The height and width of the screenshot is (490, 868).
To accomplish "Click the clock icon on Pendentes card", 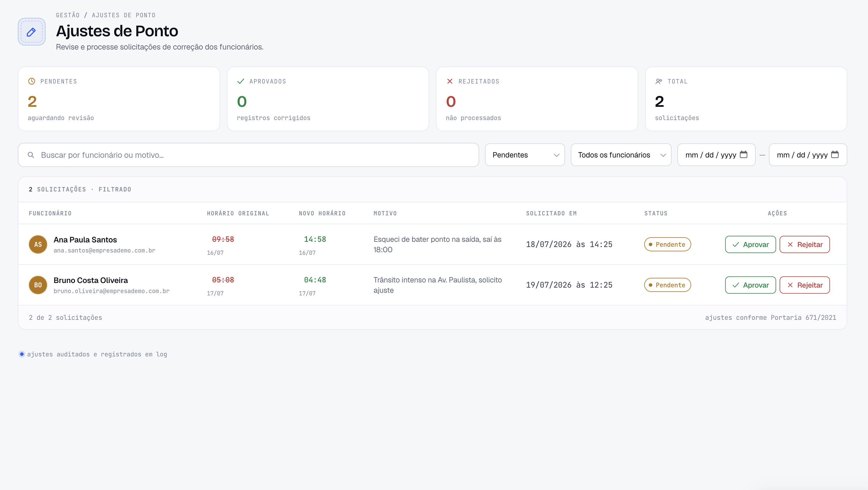I will point(32,81).
